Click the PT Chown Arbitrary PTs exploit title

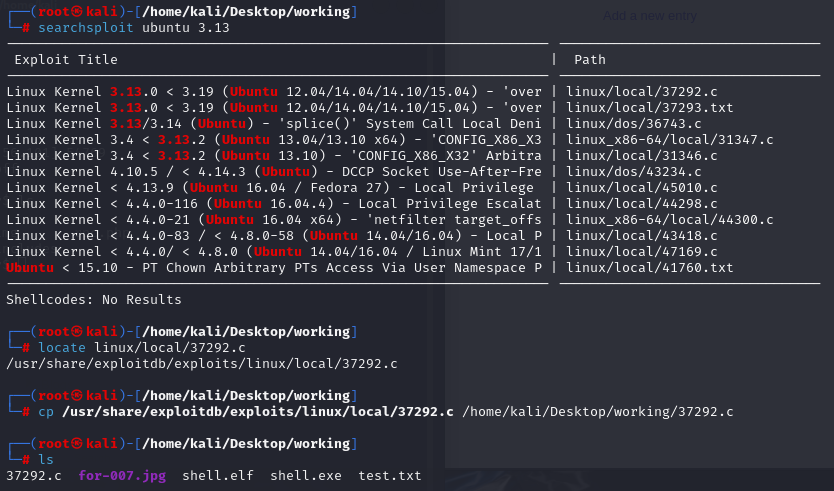click(274, 267)
